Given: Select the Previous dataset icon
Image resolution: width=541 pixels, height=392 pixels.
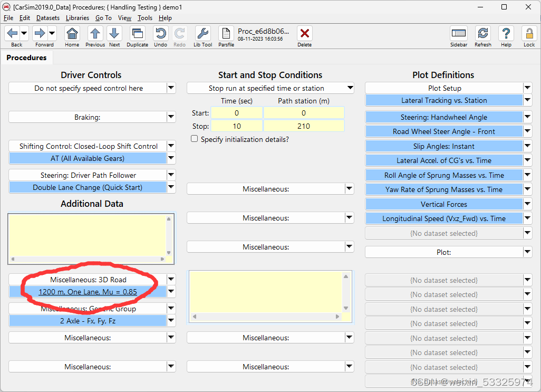Looking at the screenshot, I should [x=95, y=34].
